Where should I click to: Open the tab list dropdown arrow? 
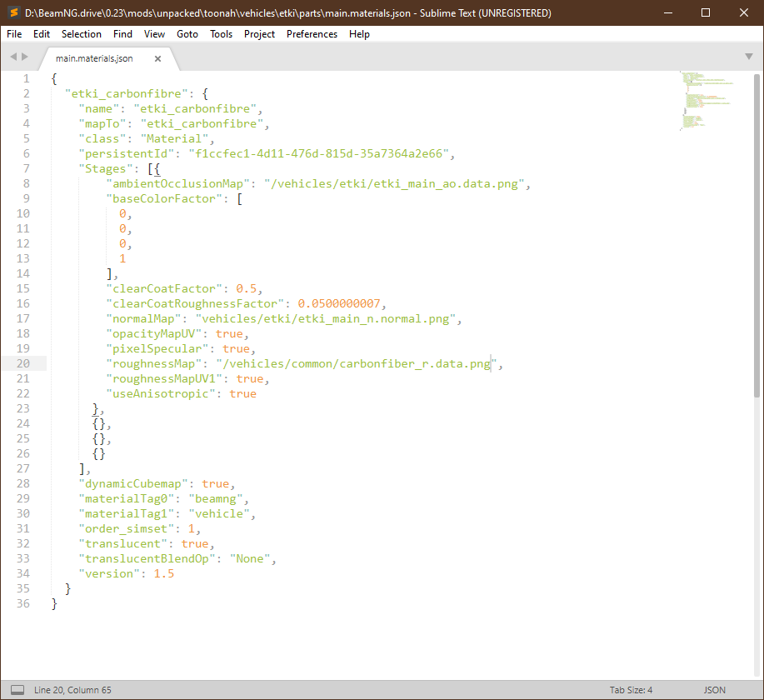[x=749, y=57]
